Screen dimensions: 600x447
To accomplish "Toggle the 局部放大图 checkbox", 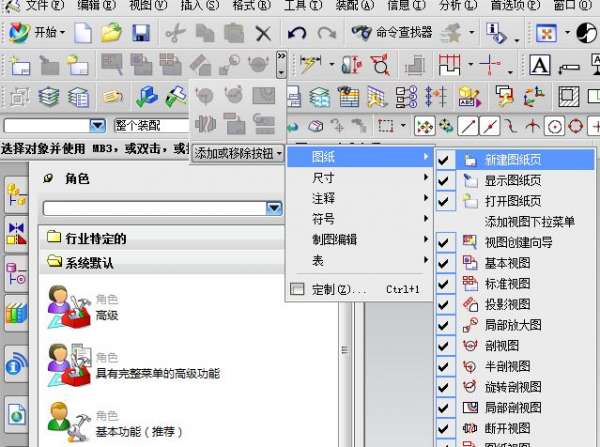I will 445,325.
